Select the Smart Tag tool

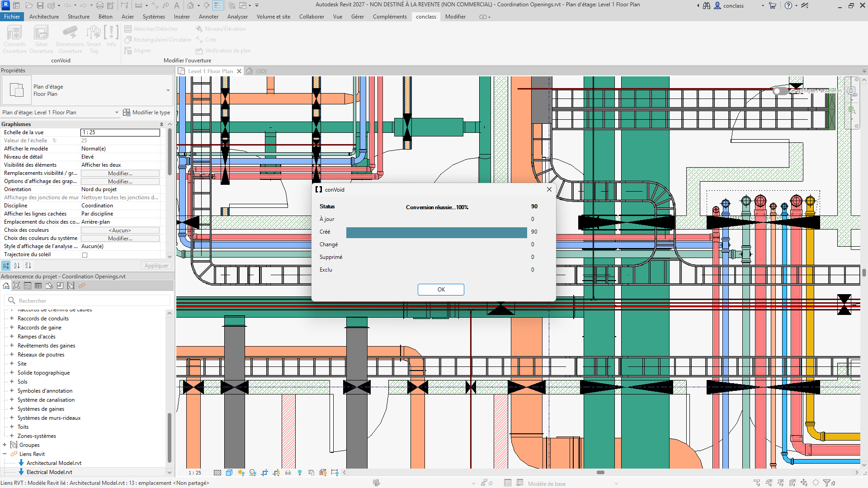(x=94, y=39)
